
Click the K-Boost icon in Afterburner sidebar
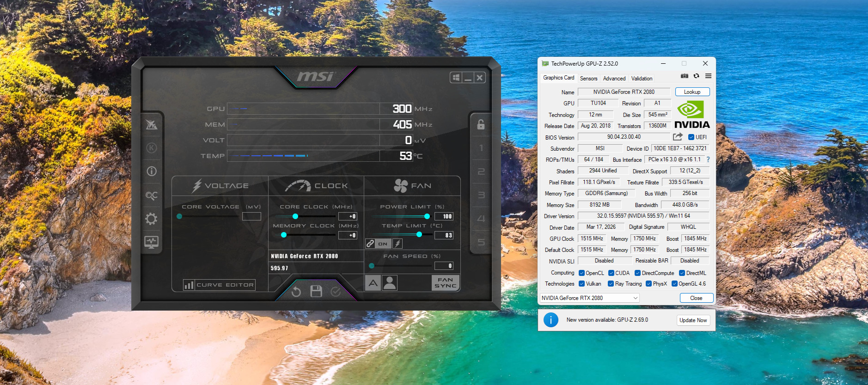coord(152,148)
